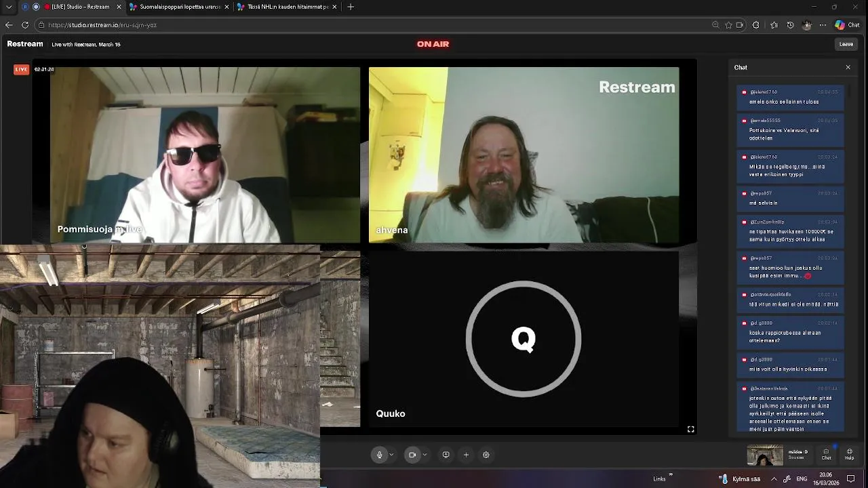Click the ENG language indicator
This screenshot has height=488, width=868.
point(801,479)
